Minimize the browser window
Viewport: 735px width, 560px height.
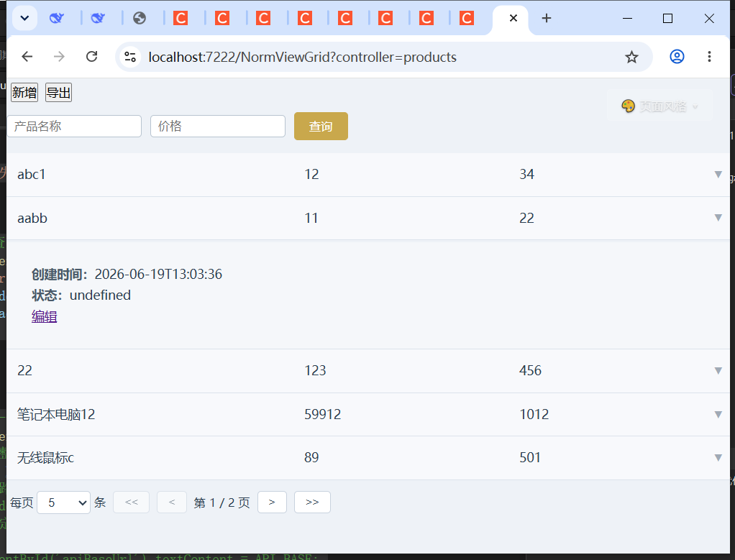627,18
